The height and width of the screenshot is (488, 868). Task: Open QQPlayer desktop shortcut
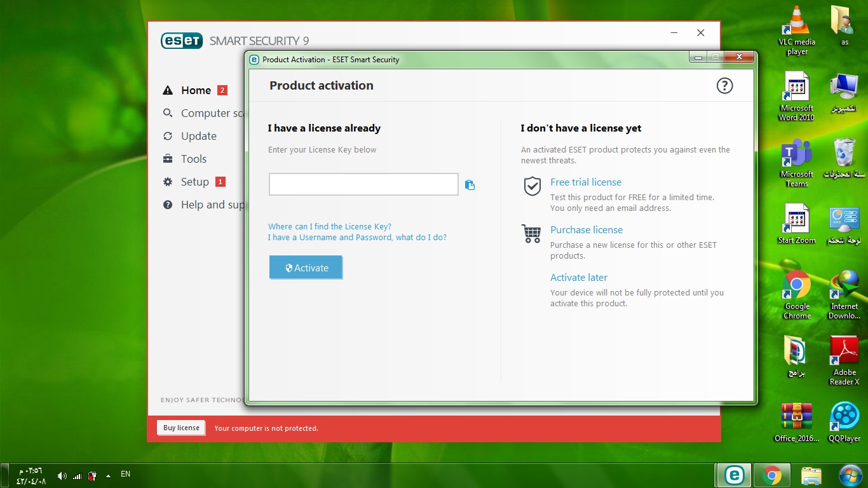pos(844,423)
